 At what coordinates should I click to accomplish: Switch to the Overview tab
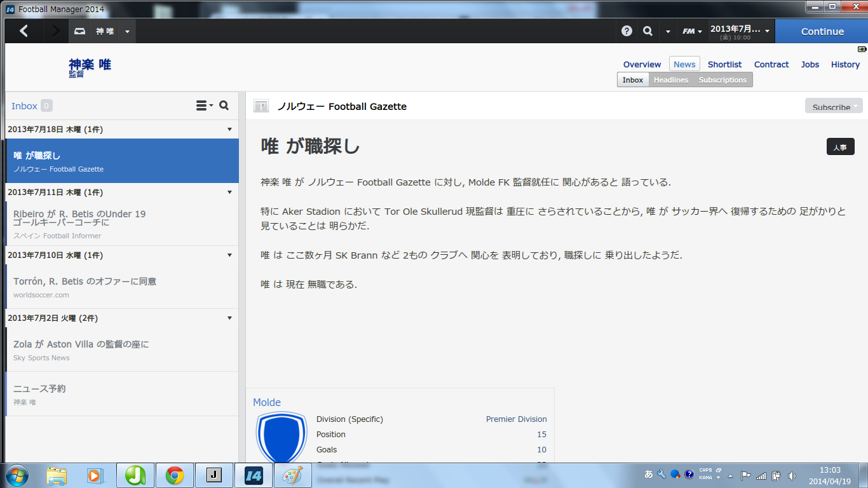point(642,64)
